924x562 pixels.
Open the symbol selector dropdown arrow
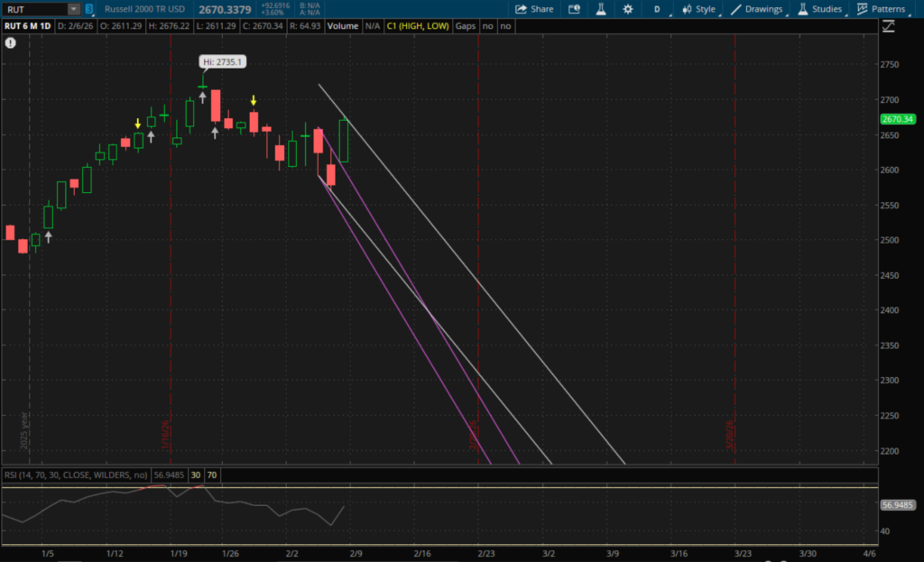72,9
